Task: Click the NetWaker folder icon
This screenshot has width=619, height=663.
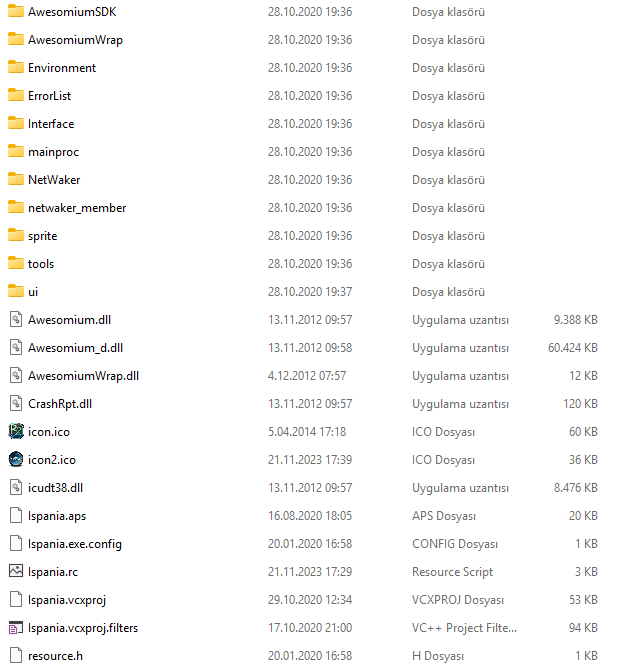Action: click(16, 179)
